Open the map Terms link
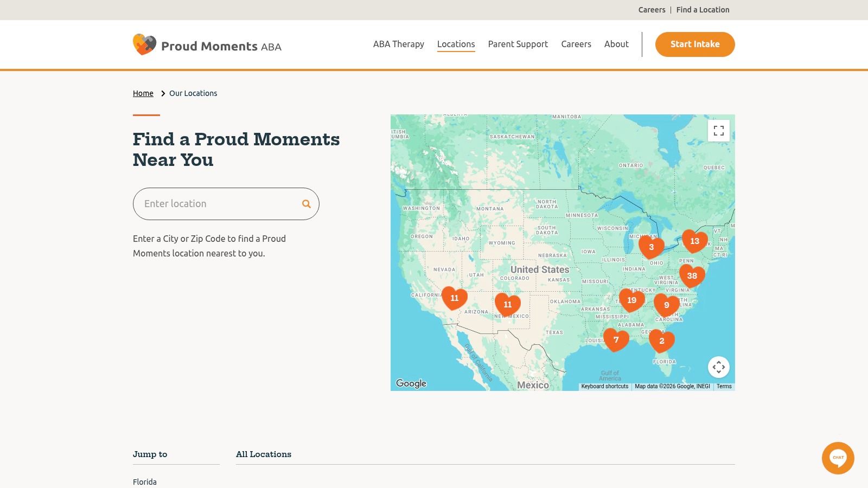Viewport: 868px width, 488px height. point(724,387)
